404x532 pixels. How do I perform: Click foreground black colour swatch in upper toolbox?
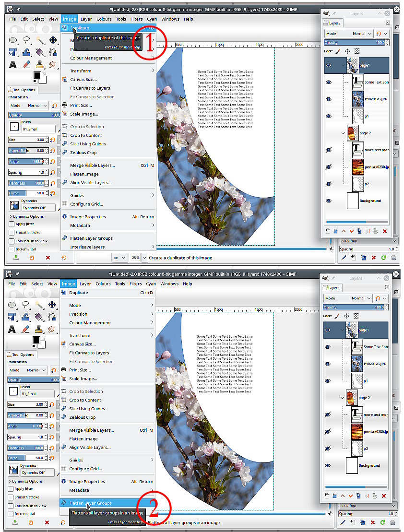point(36,75)
